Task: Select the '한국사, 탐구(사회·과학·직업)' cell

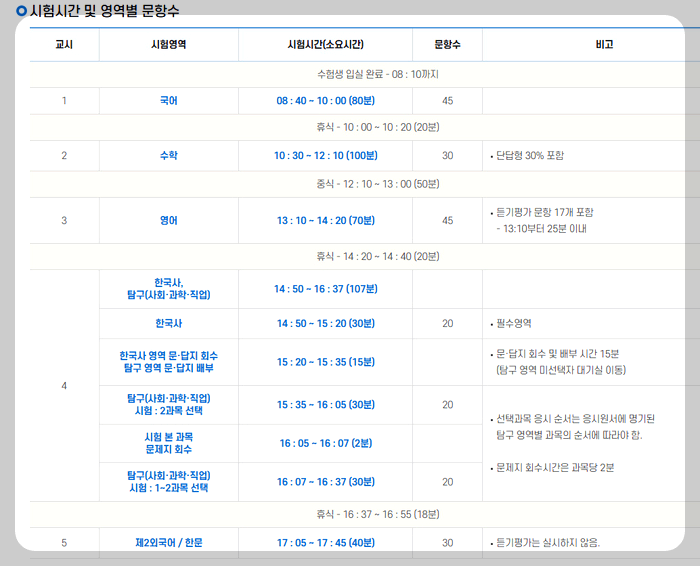Action: pyautogui.click(x=169, y=289)
